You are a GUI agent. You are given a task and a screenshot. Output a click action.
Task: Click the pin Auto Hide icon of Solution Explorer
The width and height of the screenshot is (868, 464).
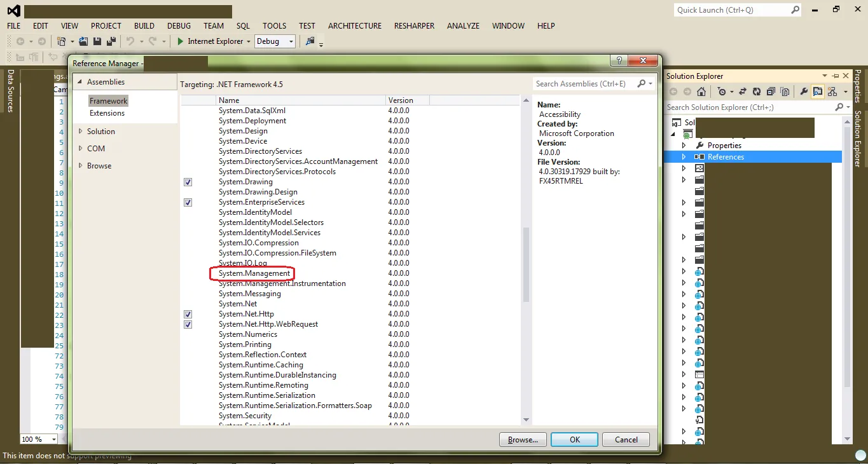click(835, 76)
